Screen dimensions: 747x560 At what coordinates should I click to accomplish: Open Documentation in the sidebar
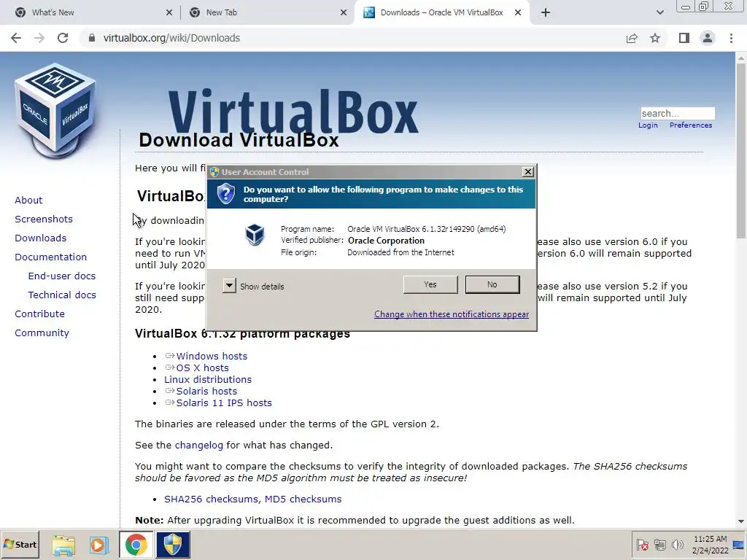[50, 257]
